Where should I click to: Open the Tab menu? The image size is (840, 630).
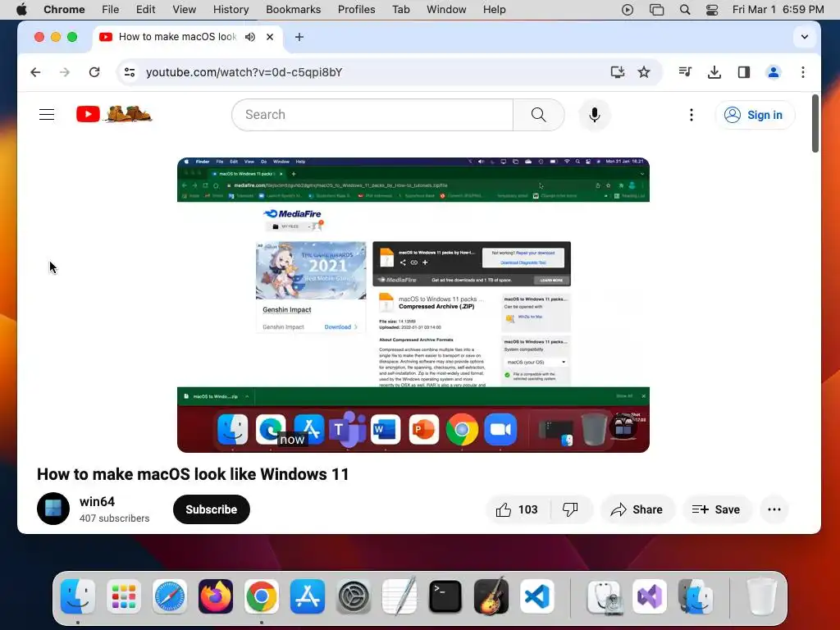pos(400,10)
